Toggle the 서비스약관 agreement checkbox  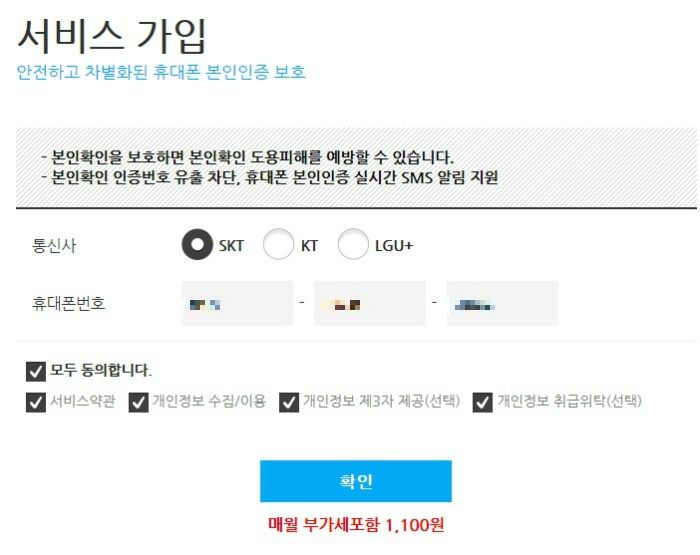(36, 402)
